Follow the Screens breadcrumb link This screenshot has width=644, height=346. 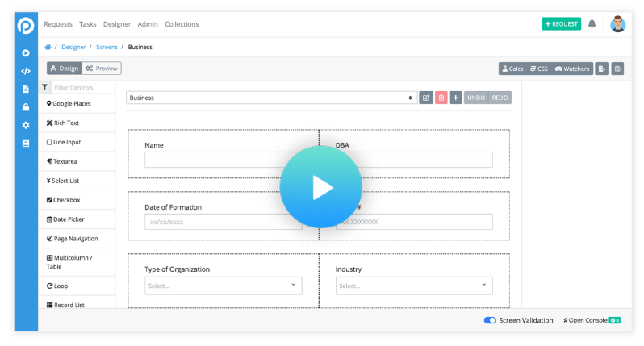click(x=107, y=47)
